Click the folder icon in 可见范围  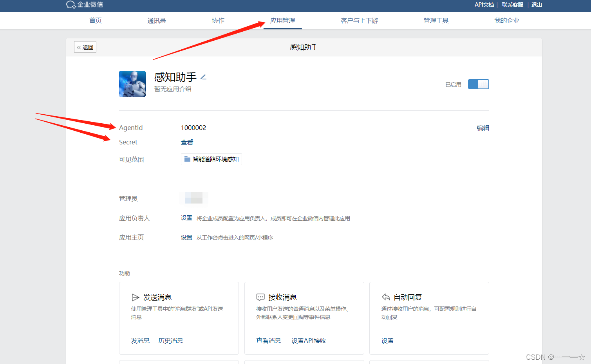pos(187,159)
